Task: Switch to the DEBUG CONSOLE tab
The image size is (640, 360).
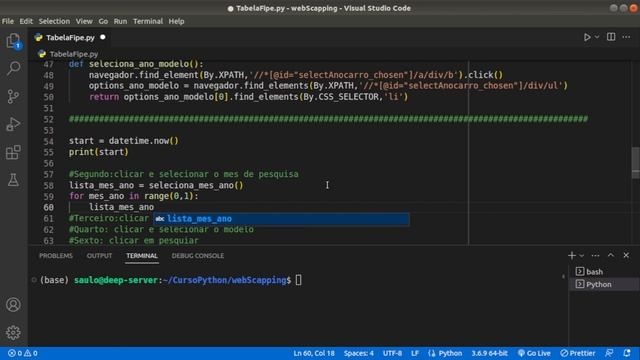Action: pos(198,256)
